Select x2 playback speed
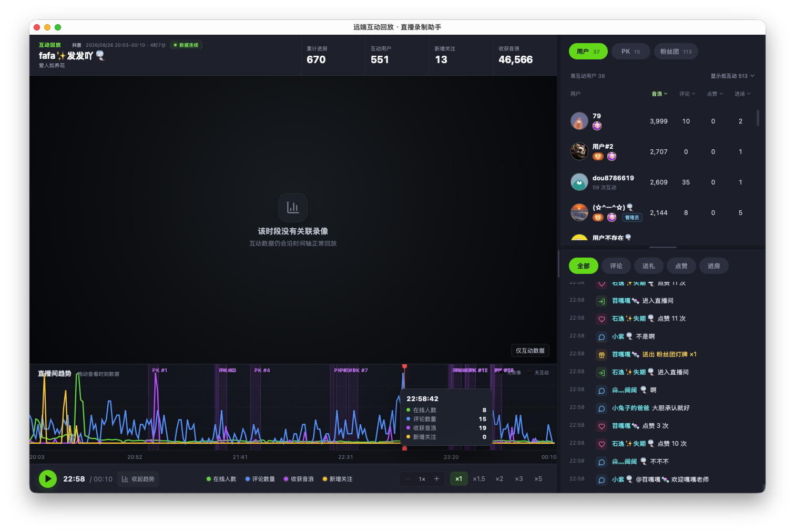The height and width of the screenshot is (532, 795). pos(500,479)
